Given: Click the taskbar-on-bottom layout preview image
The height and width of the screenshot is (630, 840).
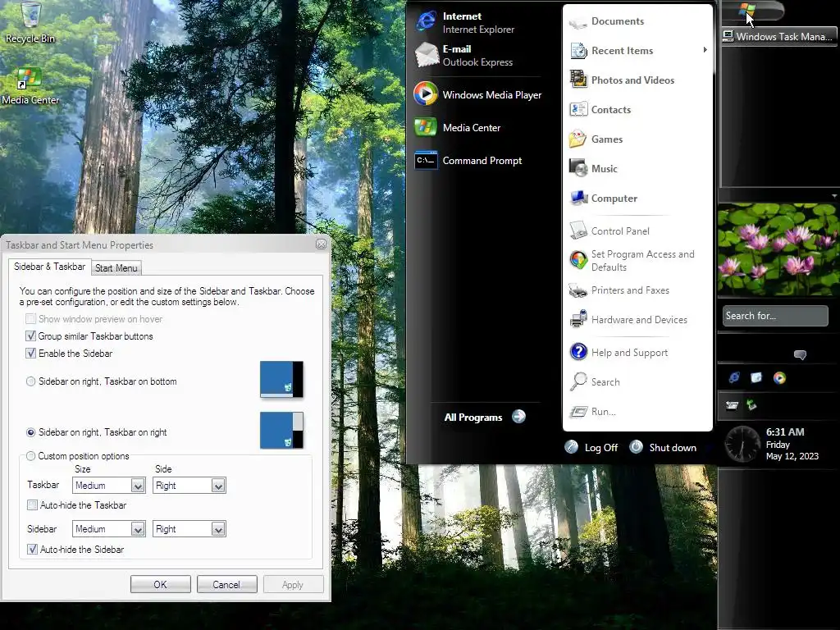Looking at the screenshot, I should [x=282, y=379].
